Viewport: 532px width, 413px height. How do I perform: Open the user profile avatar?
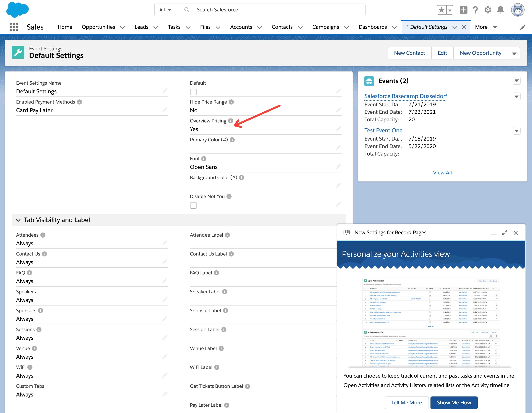517,10
